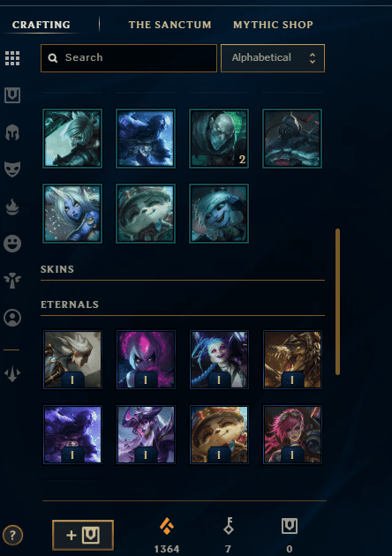Filter loot by champion helmet icon

pos(12,132)
